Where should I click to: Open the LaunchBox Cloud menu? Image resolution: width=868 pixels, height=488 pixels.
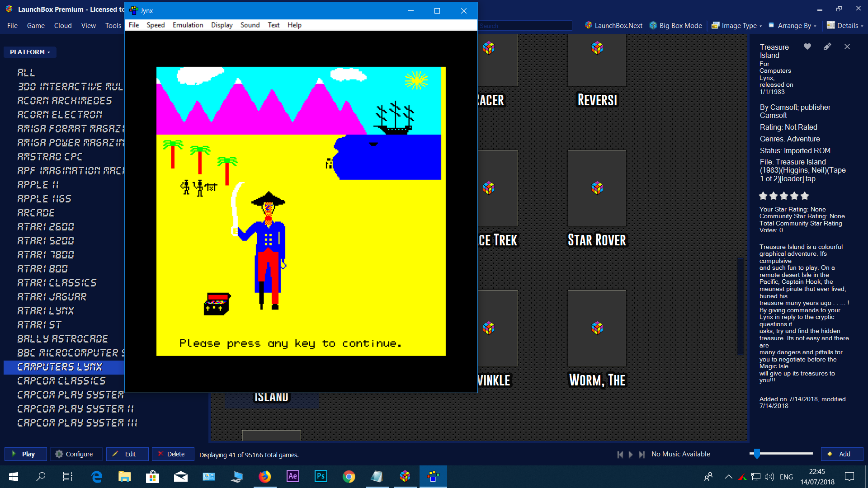pyautogui.click(x=63, y=26)
